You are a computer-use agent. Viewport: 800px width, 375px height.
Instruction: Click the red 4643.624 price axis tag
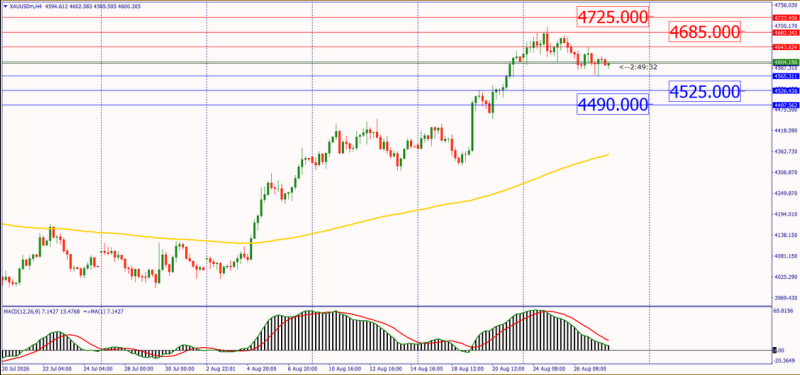coord(785,47)
